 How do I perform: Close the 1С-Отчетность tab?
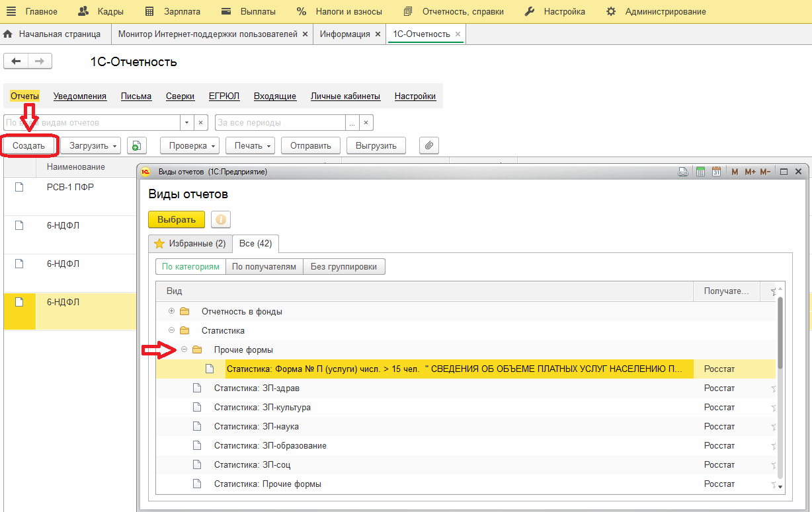[x=458, y=34]
